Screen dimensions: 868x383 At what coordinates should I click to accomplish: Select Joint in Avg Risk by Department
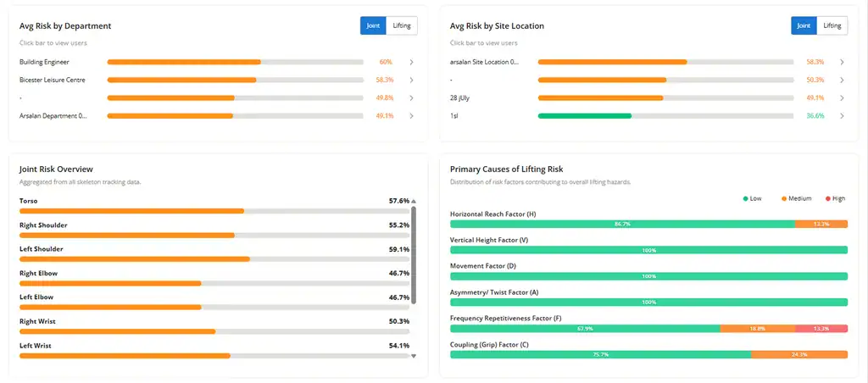[x=373, y=25]
